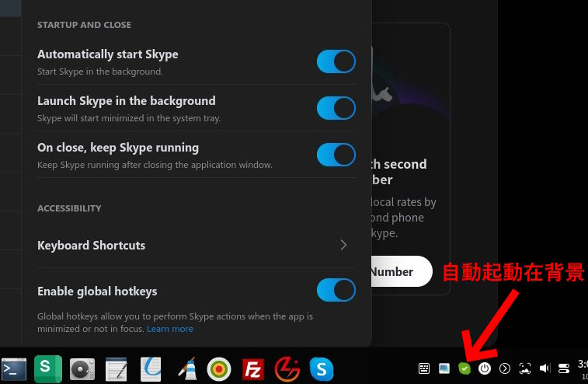Expand Keyboard Shortcuts chevron arrow

click(x=343, y=245)
